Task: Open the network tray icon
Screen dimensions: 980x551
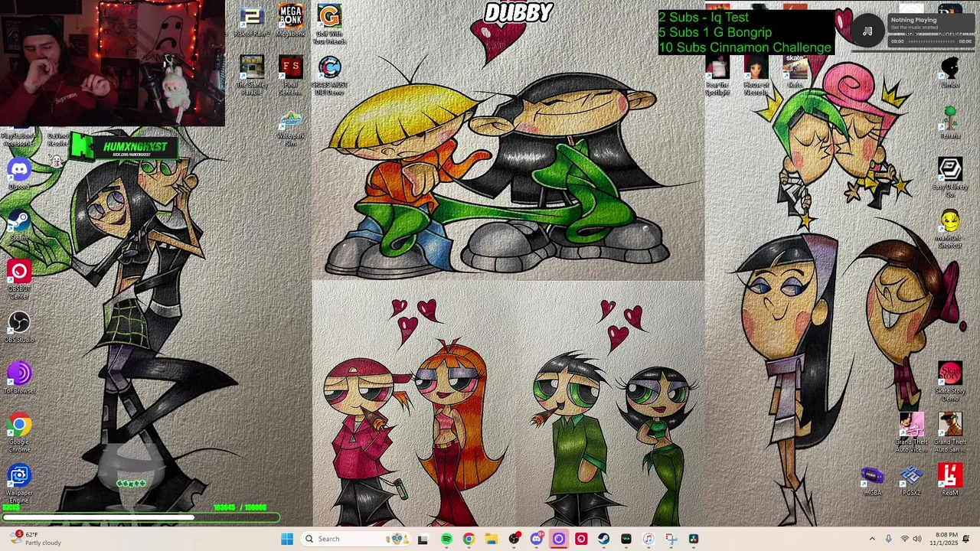Action: point(905,539)
